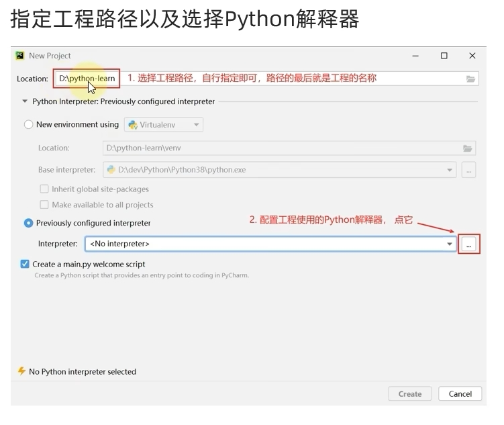
Task: Click the venv Location folder icon
Action: (467, 148)
